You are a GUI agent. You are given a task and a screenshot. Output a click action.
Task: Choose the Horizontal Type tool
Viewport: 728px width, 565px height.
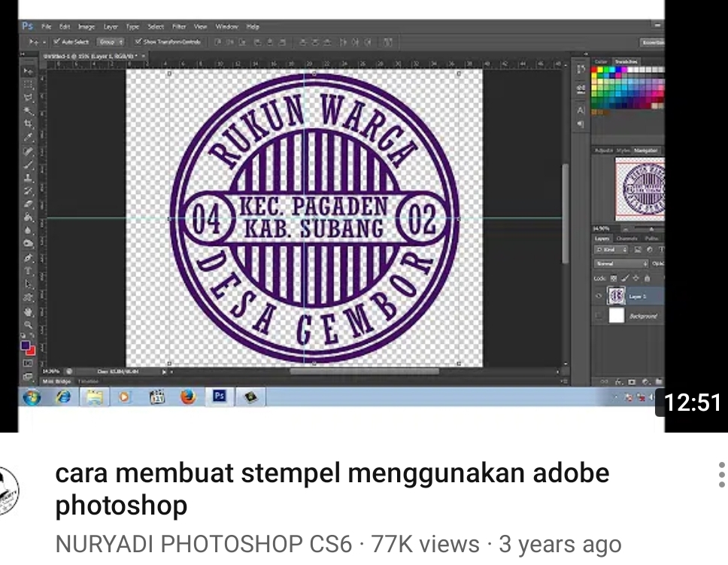click(29, 271)
